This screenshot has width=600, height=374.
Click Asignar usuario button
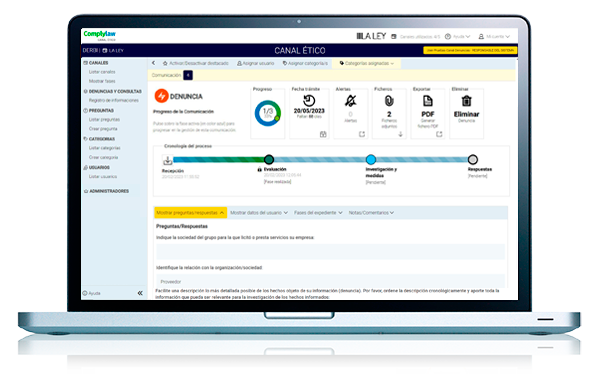click(x=255, y=63)
